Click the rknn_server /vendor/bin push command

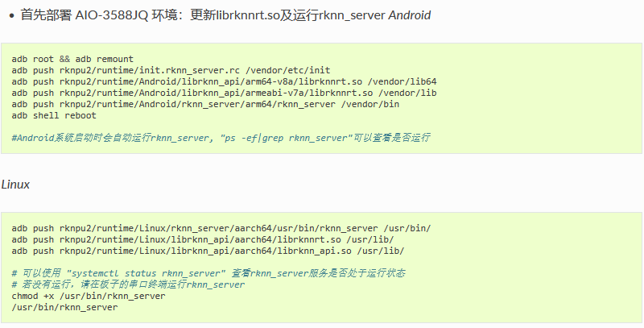tap(205, 105)
